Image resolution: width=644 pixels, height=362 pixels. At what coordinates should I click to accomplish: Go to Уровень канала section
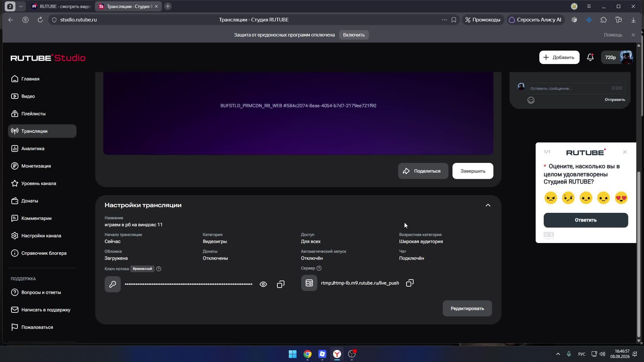pos(42,183)
